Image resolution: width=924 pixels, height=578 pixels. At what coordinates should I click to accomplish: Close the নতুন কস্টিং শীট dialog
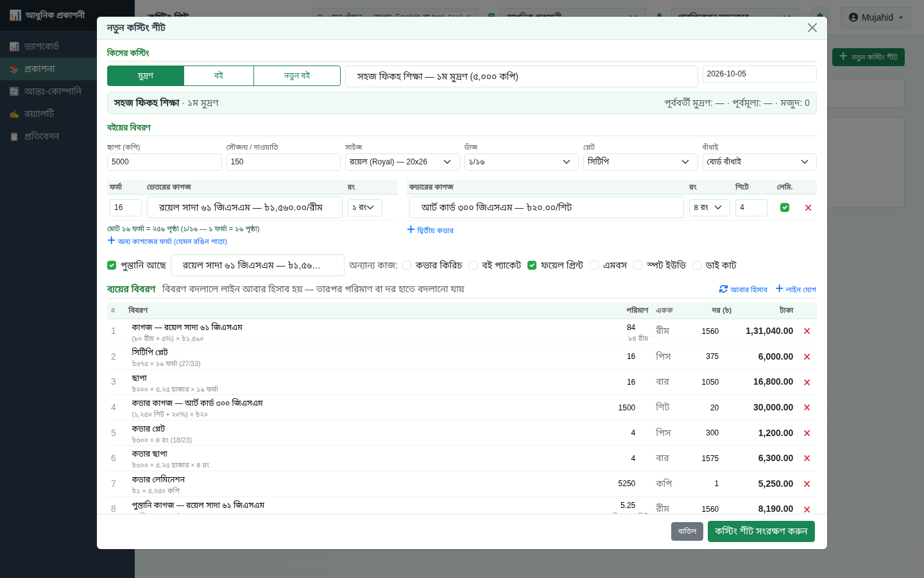tap(812, 28)
